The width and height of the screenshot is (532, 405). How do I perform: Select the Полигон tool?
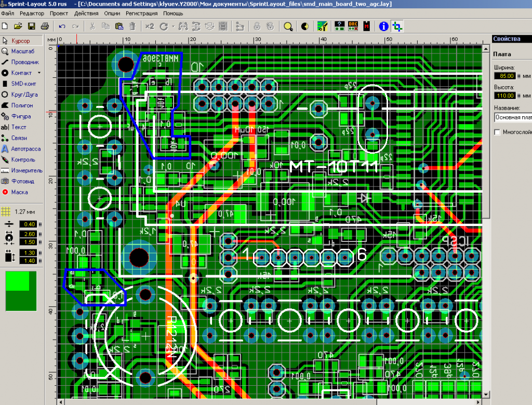(21, 105)
